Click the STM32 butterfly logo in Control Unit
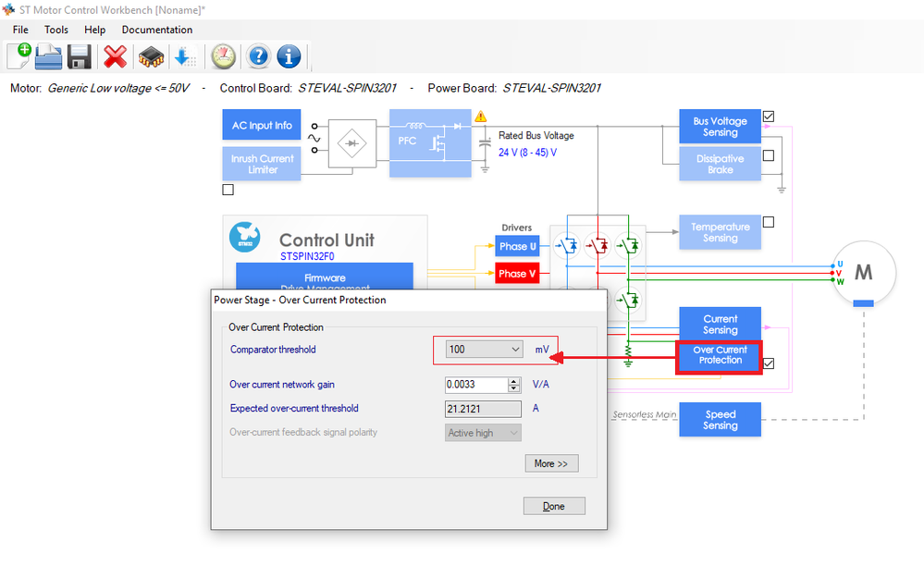924x566 pixels. [x=244, y=237]
